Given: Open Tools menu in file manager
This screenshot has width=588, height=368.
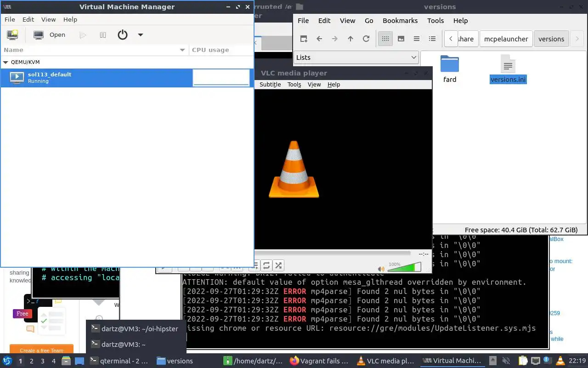Looking at the screenshot, I should coord(435,20).
